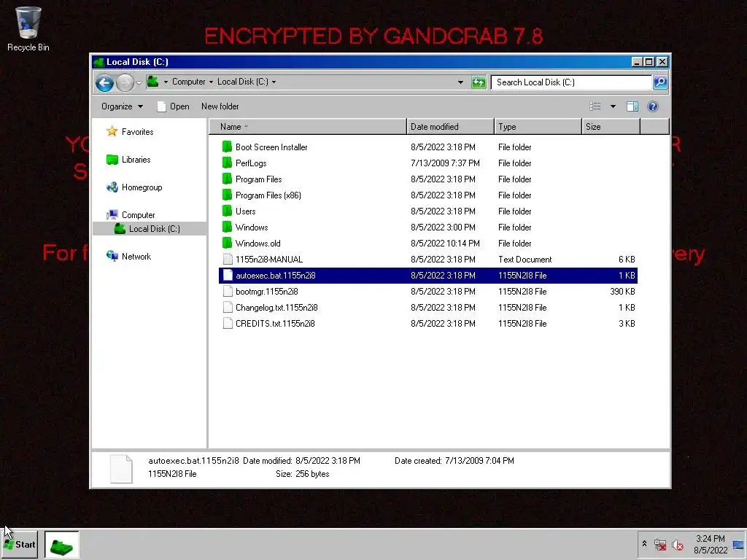Select the bootmgr.1155n2i8 file icon
Image resolution: width=747 pixels, height=560 pixels.
(228, 292)
